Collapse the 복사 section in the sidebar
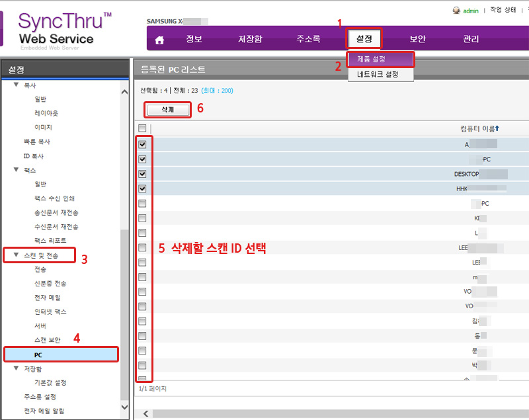This screenshot has width=529, height=420. tap(15, 85)
